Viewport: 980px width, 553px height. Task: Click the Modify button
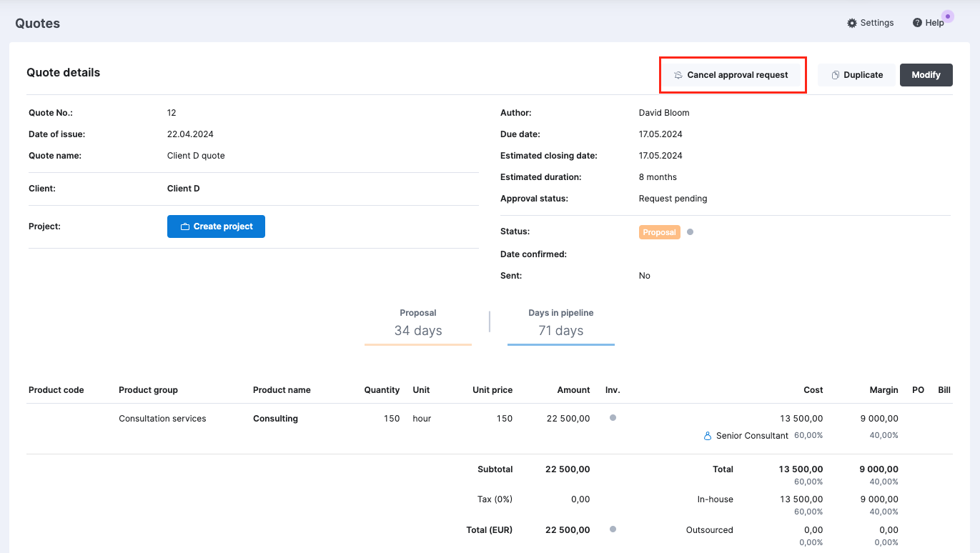point(926,75)
